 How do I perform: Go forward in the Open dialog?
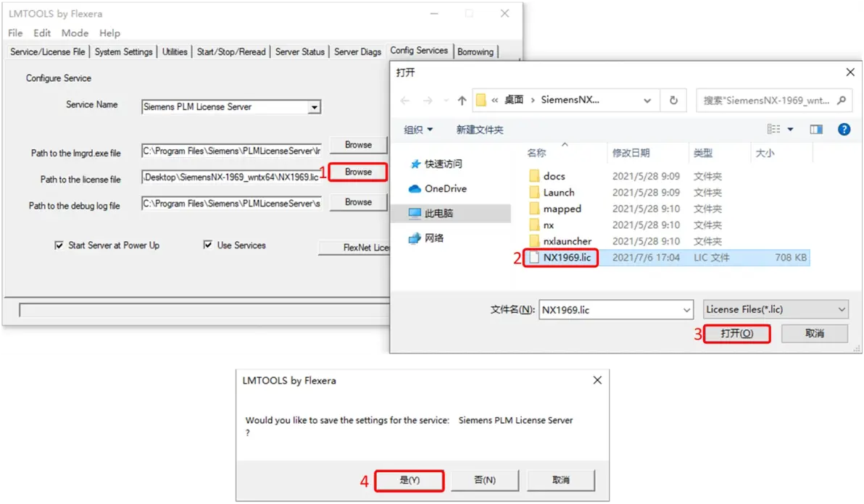click(x=428, y=100)
